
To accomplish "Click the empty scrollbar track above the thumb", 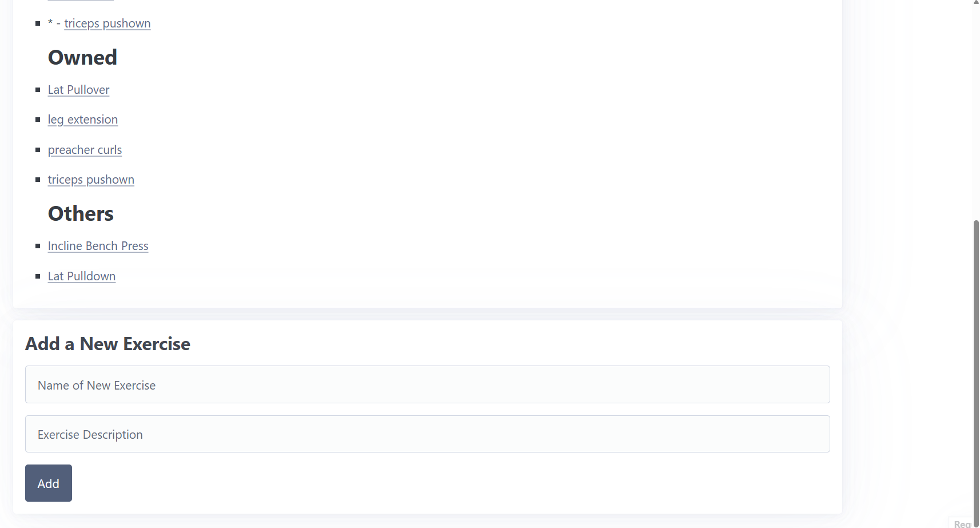I will coord(976,113).
